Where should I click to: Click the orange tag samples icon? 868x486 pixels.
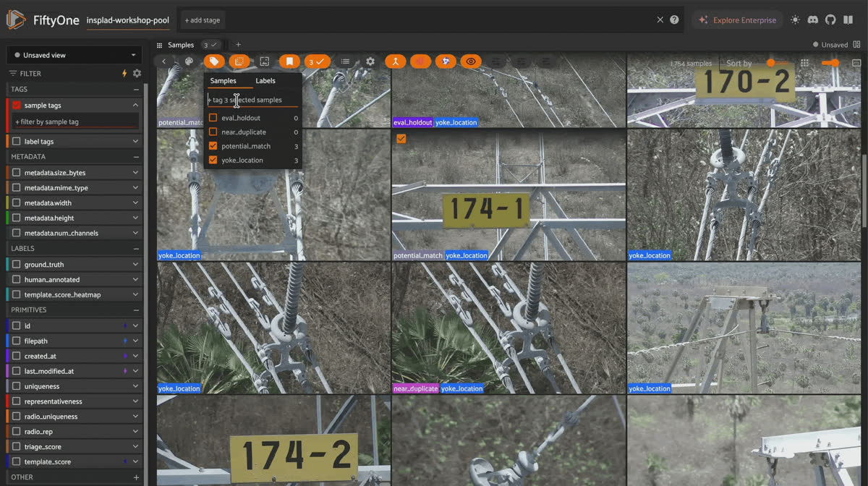[214, 61]
